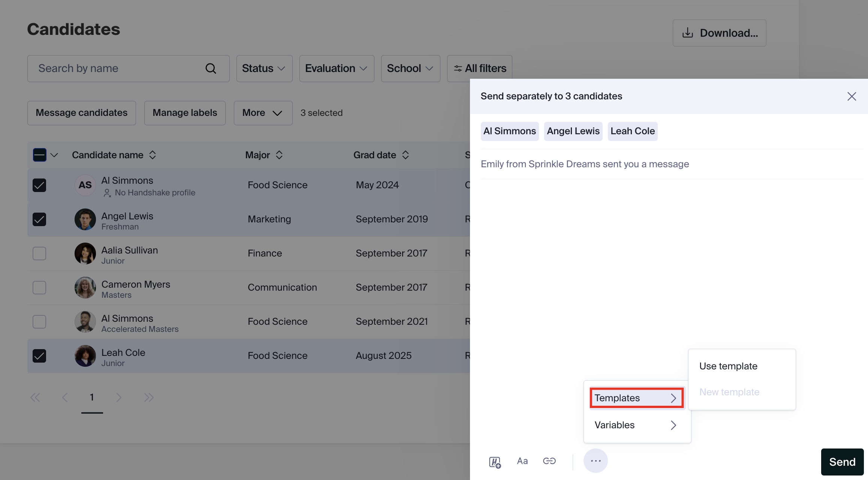Open the School filter dropdown
The image size is (868, 480).
pos(410,69)
